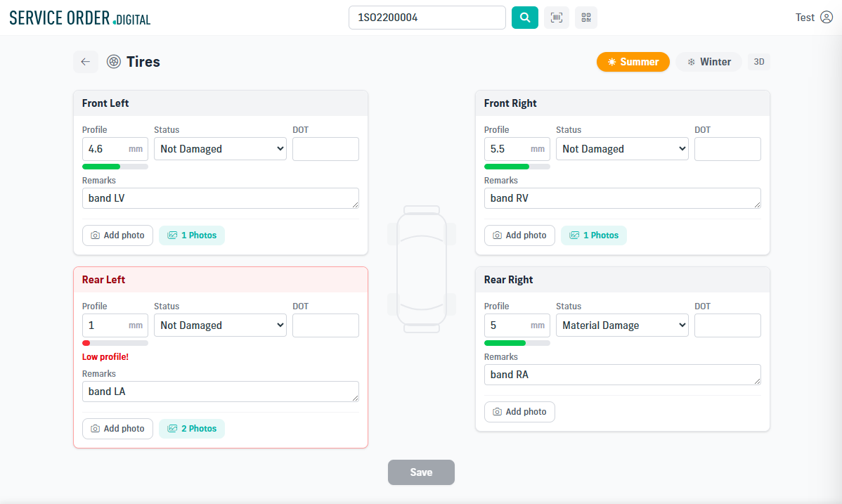View the 1 Photos of Front Right

coord(593,235)
